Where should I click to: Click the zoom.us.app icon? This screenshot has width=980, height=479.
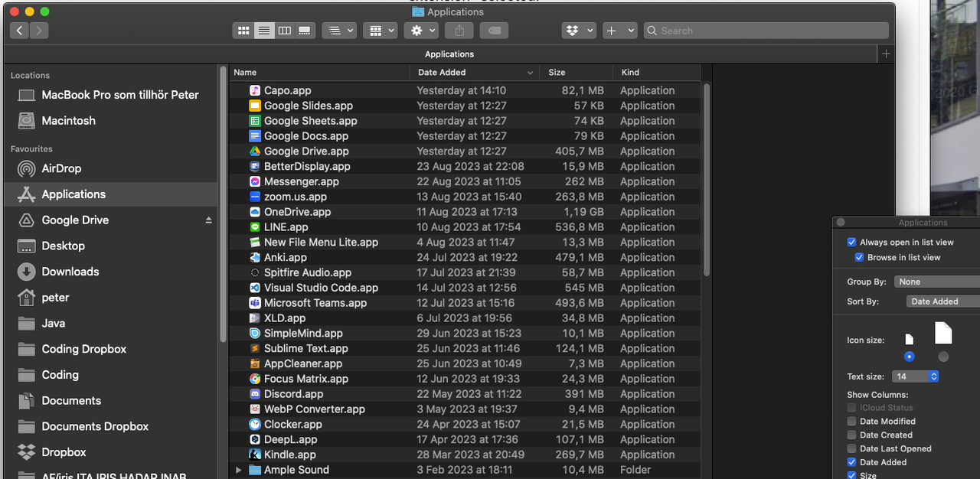[255, 197]
